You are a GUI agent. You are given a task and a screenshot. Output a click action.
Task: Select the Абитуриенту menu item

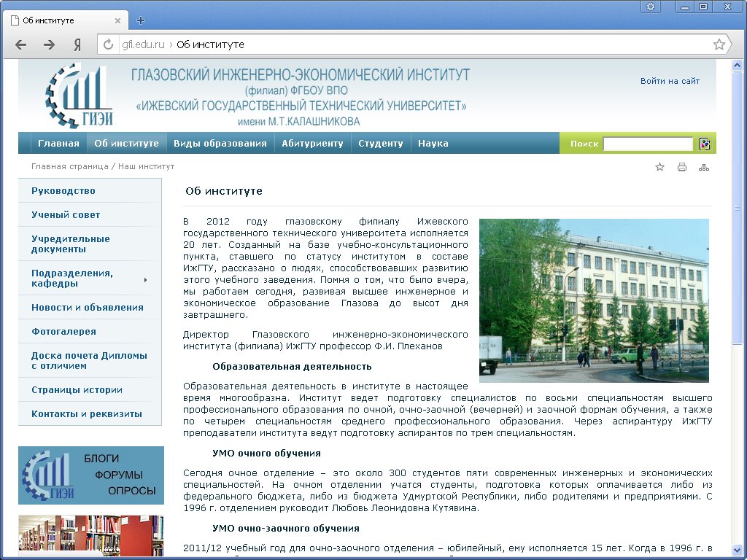pyautogui.click(x=312, y=144)
